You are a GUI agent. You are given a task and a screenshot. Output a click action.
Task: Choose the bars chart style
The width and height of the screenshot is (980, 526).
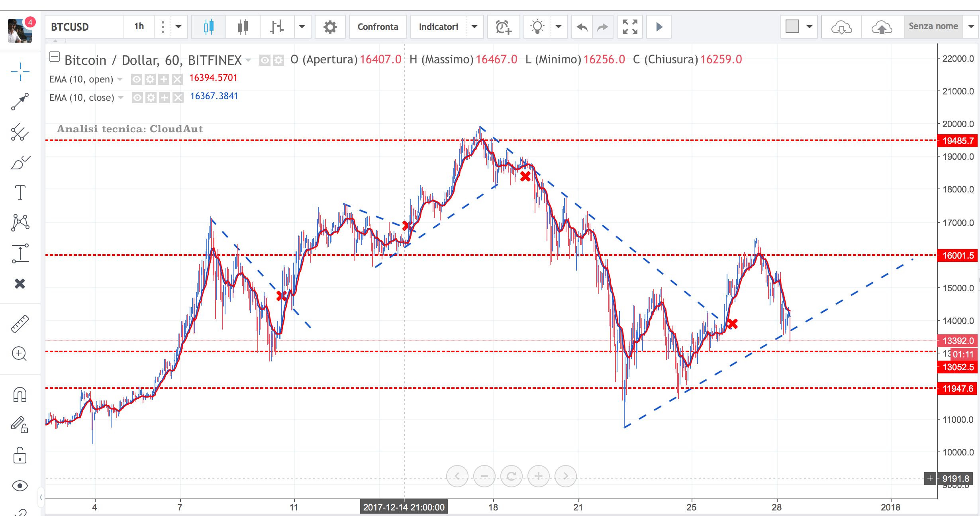277,27
